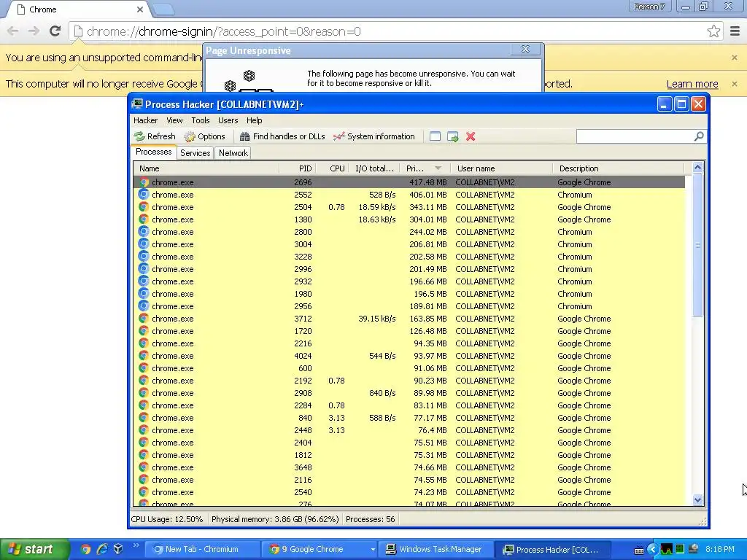This screenshot has height=560, width=747.
Task: Click Chromium icon of process PID 2800
Action: coord(144,232)
